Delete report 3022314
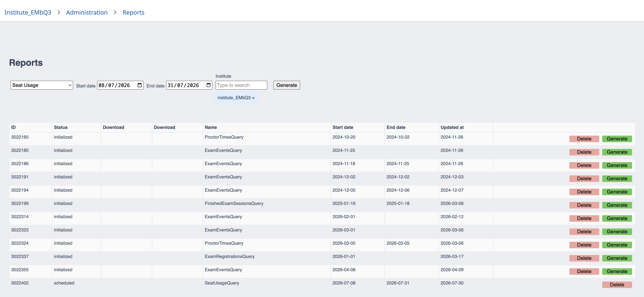644x297 pixels. click(584, 218)
